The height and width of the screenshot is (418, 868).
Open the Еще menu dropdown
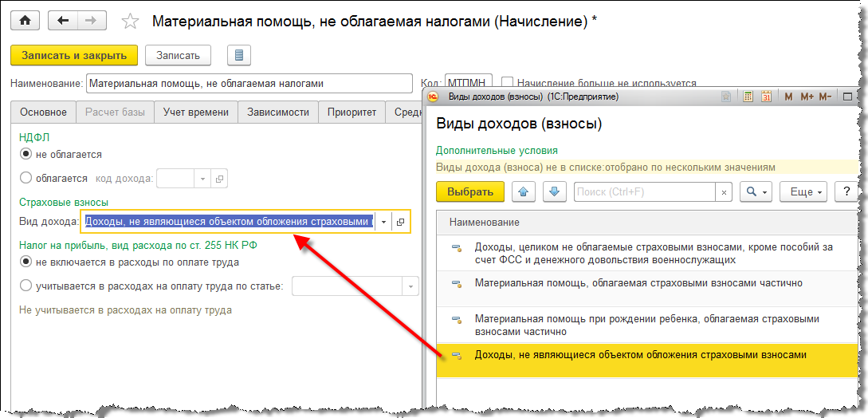point(803,191)
